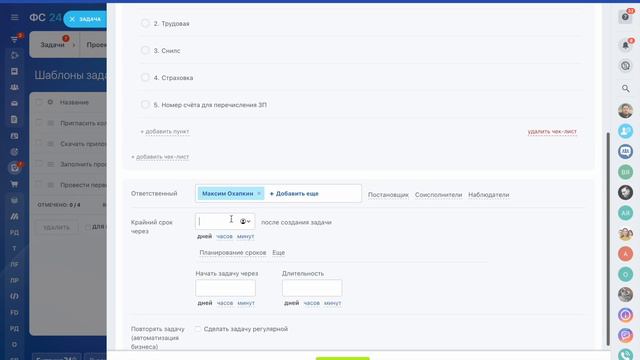Open the blue add-contact chat icon
This screenshot has width=640, height=360.
coord(625,131)
